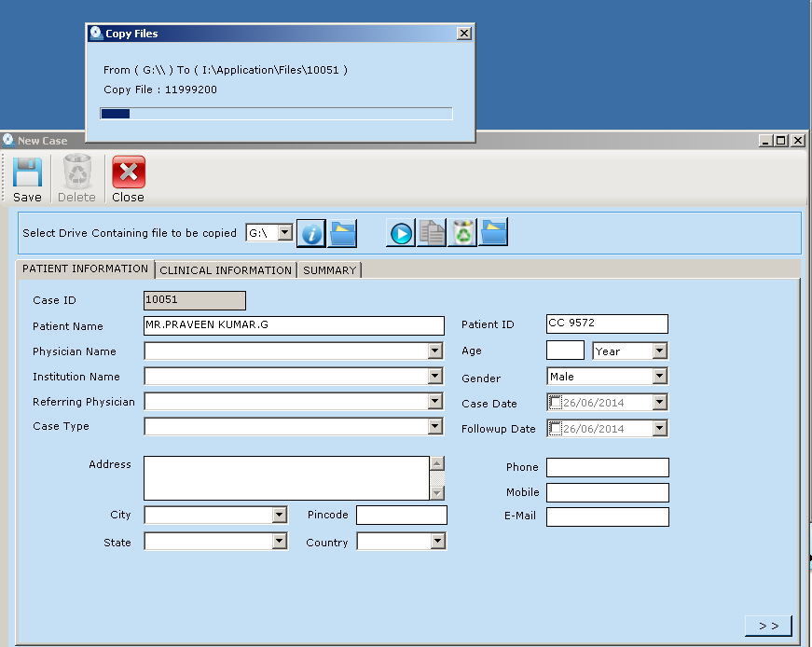Open the last folder icon in drive toolbar
Screen dimensions: 812x647
[x=493, y=233]
